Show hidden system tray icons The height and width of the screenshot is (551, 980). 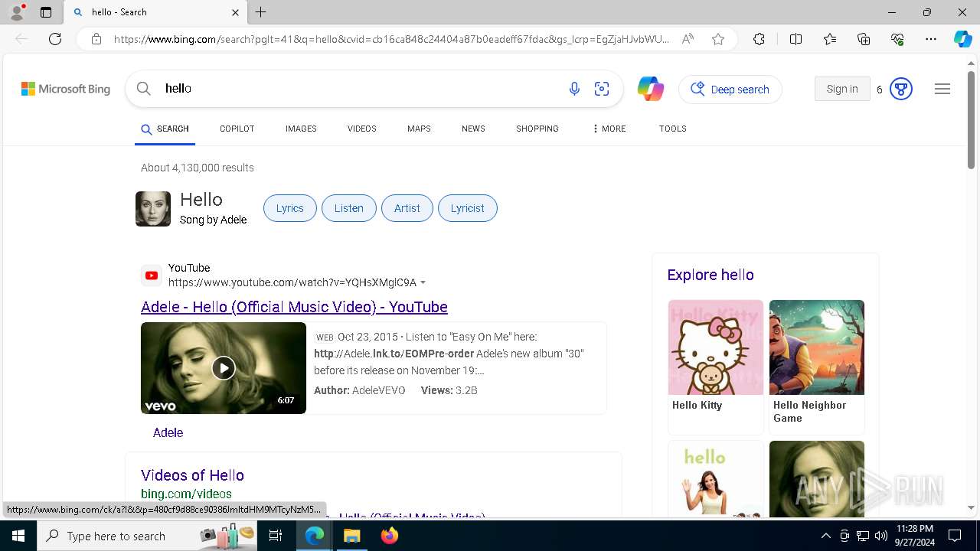click(x=825, y=536)
